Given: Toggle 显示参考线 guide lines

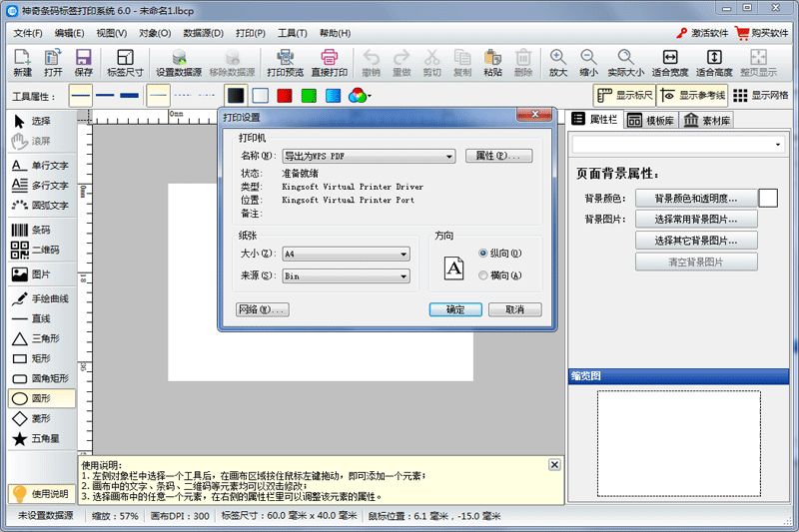Looking at the screenshot, I should coord(692,95).
